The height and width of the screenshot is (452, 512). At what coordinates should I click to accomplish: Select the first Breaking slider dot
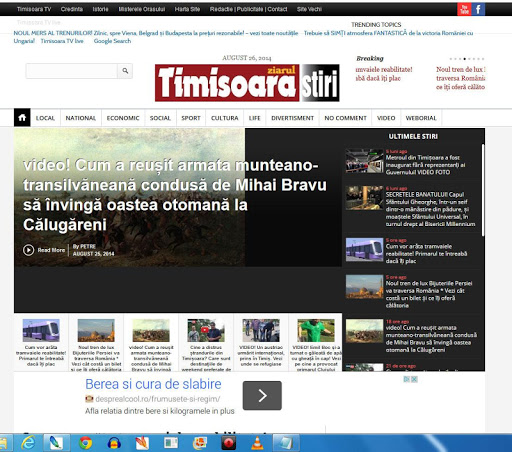coord(451,59)
